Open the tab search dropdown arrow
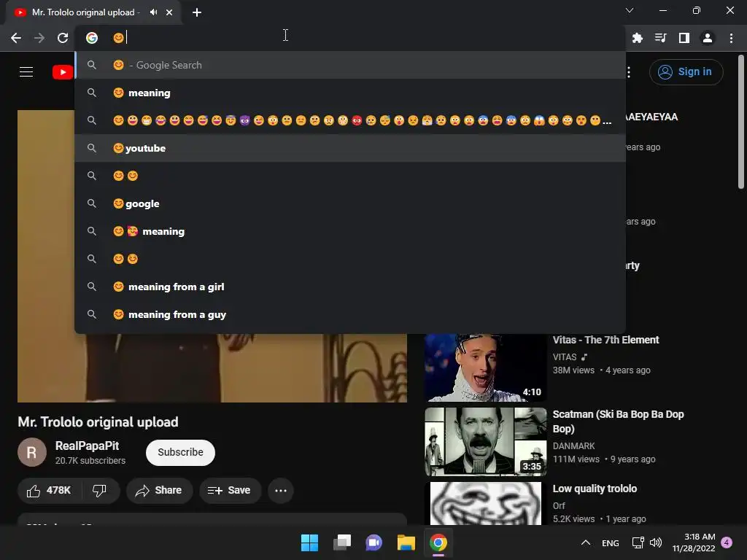 click(630, 10)
